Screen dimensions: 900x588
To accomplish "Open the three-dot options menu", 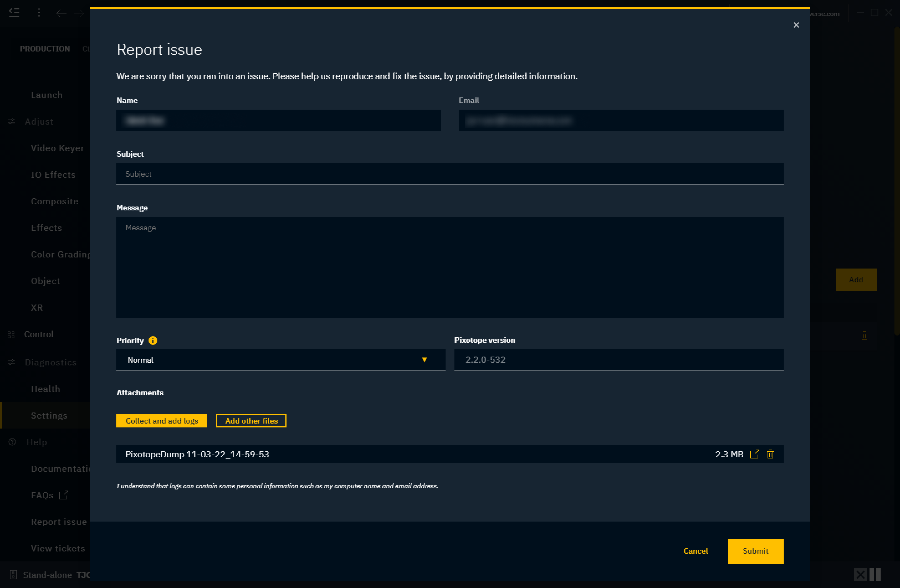I will click(x=39, y=13).
